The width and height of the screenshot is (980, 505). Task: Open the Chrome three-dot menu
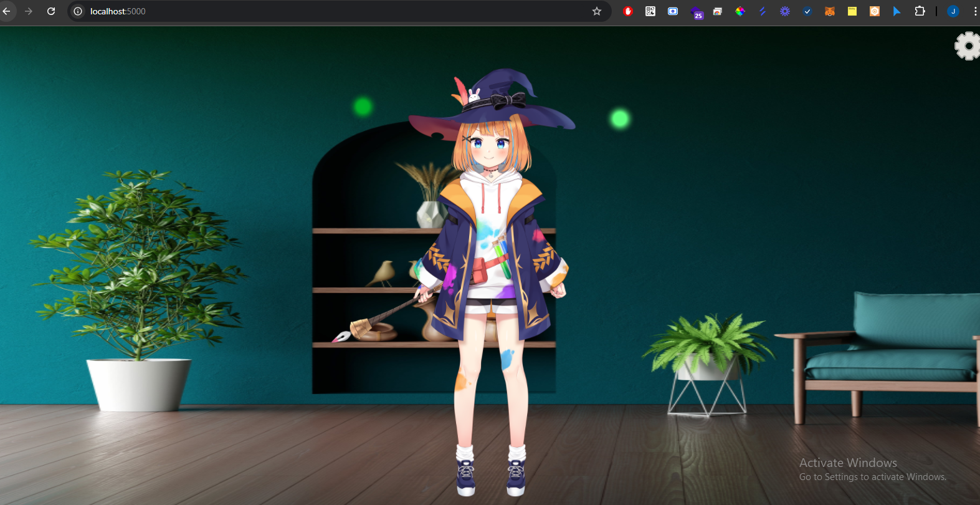pos(975,11)
